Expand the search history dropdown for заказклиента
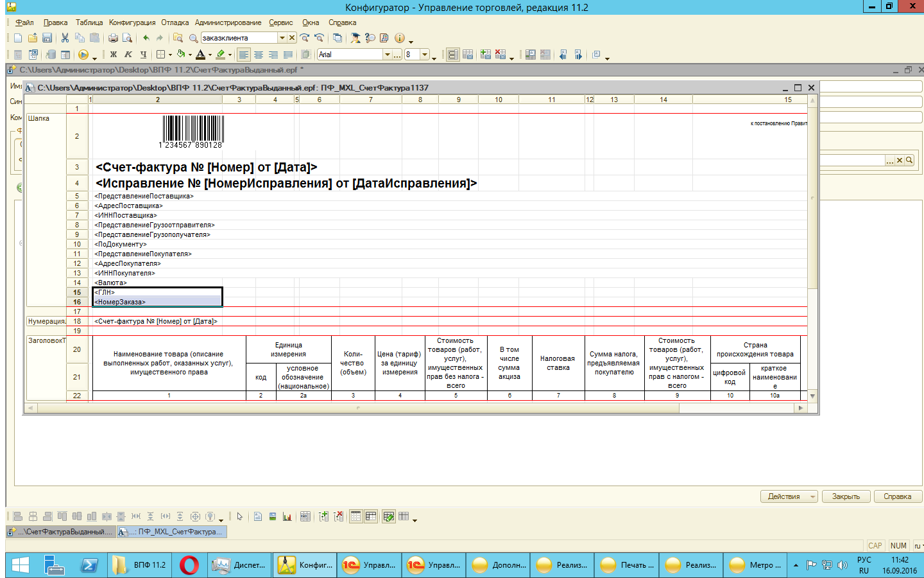The width and height of the screenshot is (924, 578). coord(282,38)
